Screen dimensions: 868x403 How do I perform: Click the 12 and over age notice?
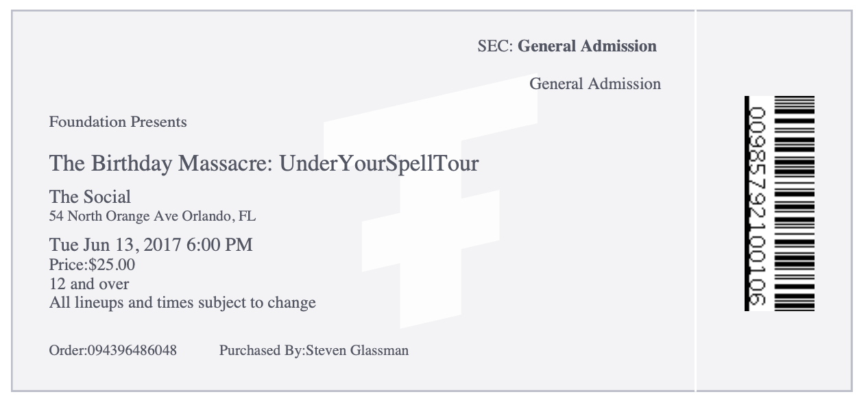click(89, 283)
